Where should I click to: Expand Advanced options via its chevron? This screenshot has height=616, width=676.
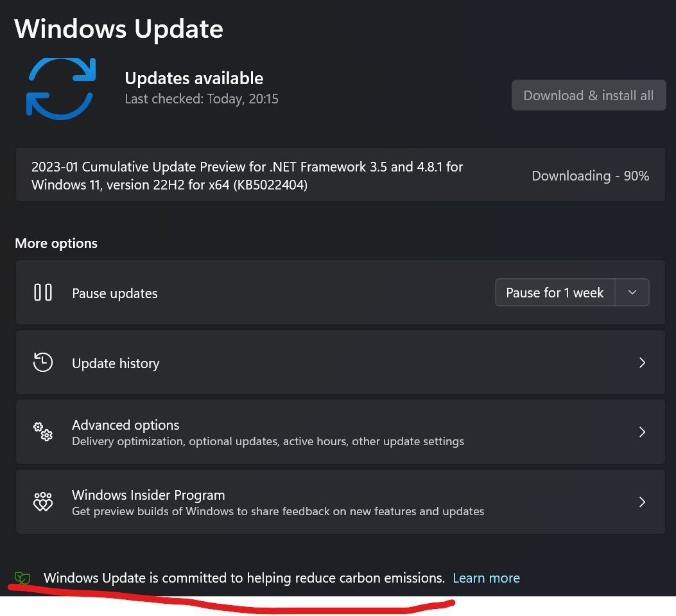click(642, 432)
